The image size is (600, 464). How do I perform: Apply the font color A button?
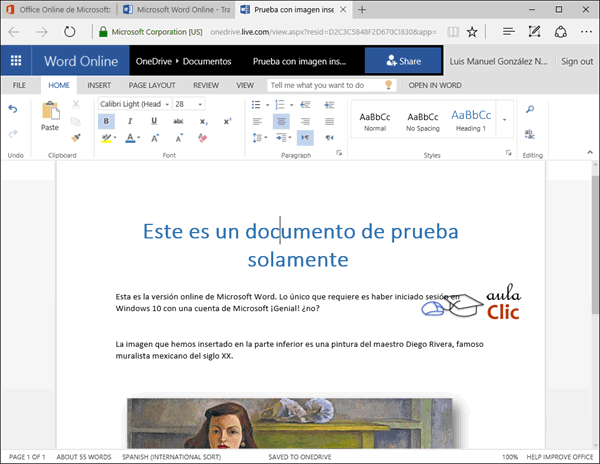(x=130, y=138)
